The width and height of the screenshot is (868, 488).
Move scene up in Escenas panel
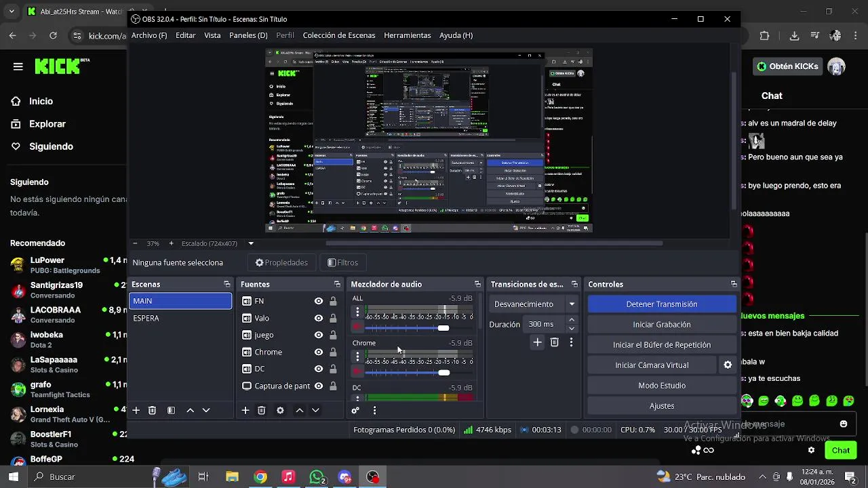pos(190,410)
